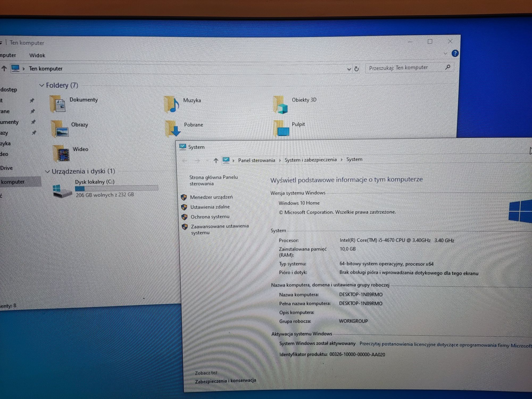Viewport: 532px width, 399px height.
Task: Select the highlighted komputer item in sidebar
Action: [x=20, y=182]
